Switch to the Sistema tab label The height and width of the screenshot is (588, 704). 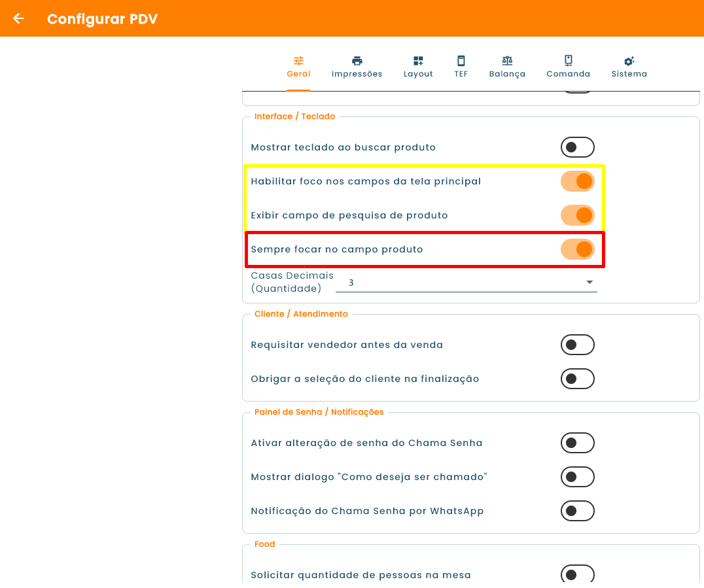pyautogui.click(x=629, y=74)
